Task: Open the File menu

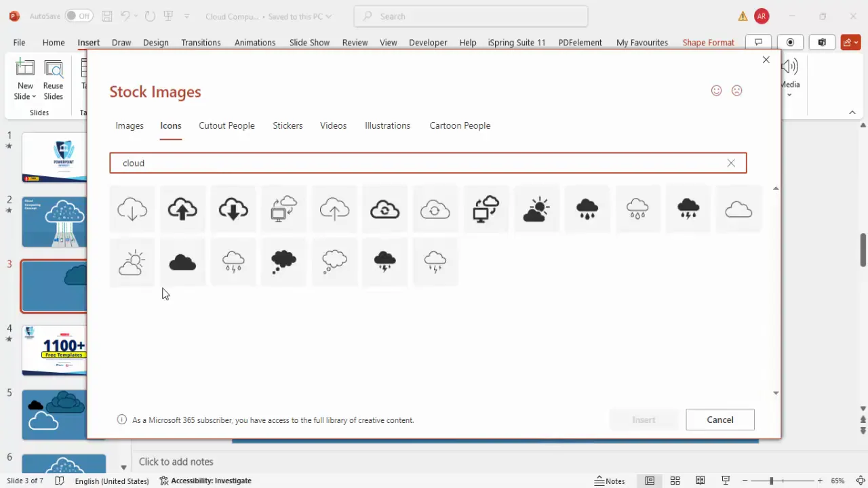Action: click(x=19, y=42)
